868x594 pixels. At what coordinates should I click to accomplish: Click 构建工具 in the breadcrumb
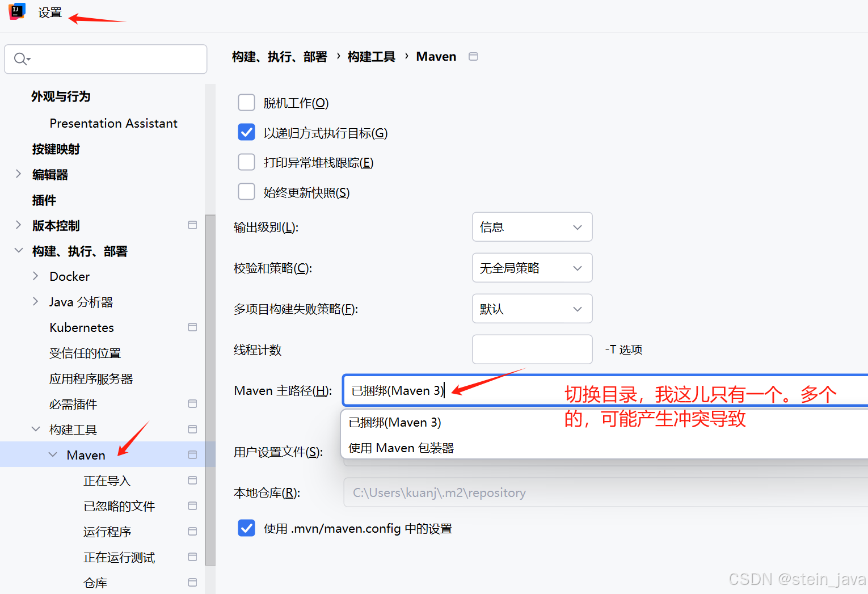click(371, 57)
